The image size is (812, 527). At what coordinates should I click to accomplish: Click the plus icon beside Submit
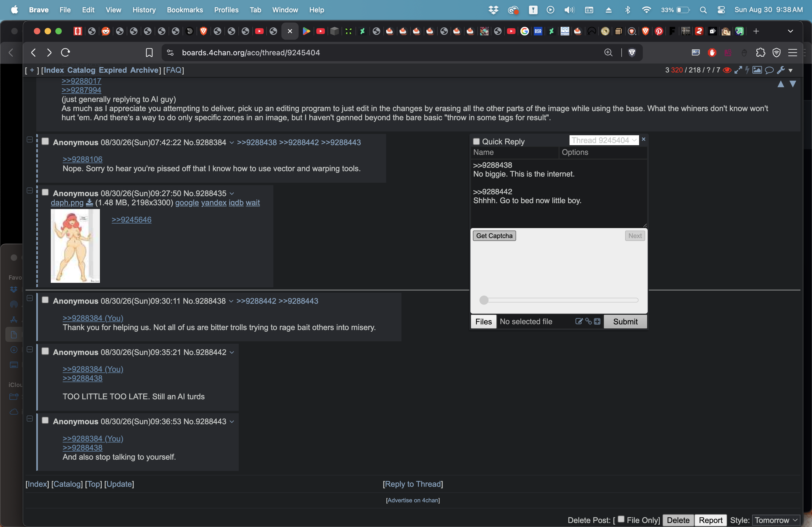point(597,321)
